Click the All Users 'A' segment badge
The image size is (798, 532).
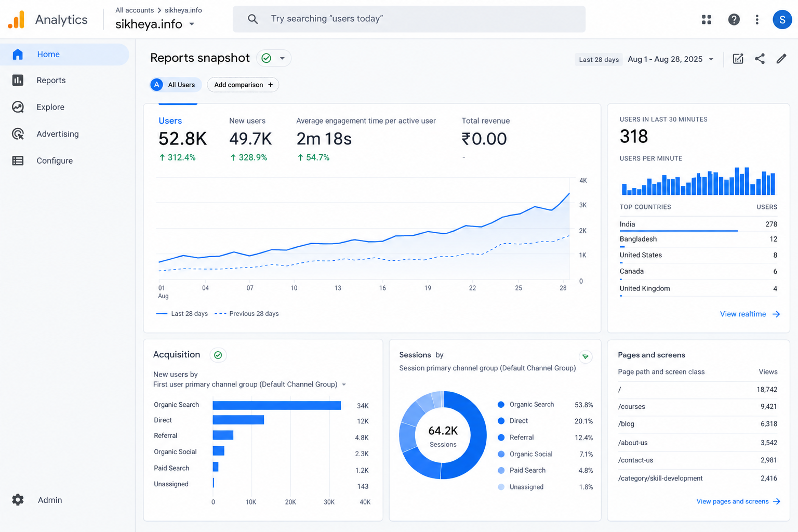click(x=157, y=85)
